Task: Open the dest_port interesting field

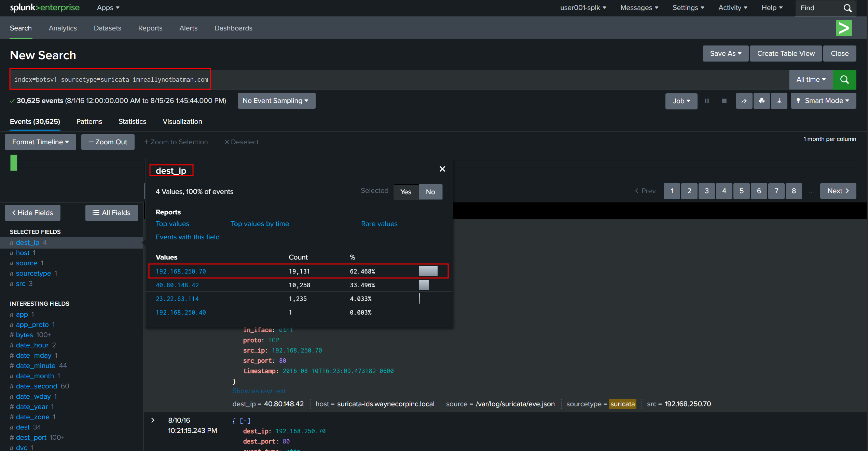Action: [x=31, y=437]
